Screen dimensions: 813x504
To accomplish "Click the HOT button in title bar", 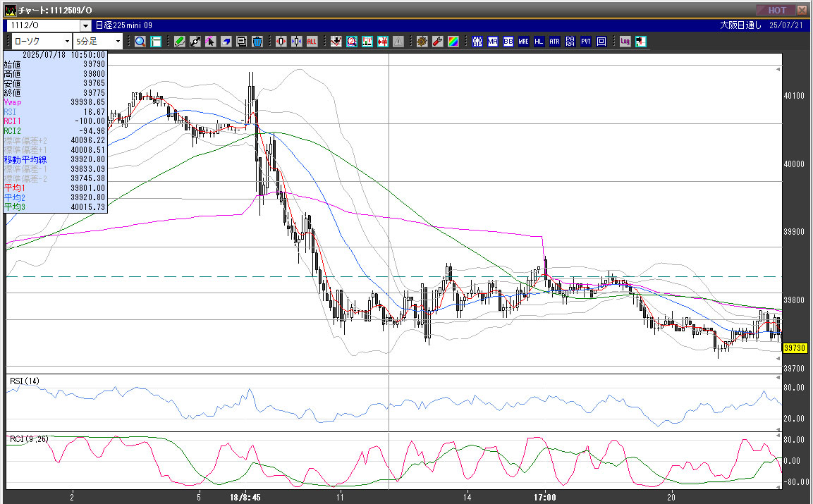I will (777, 10).
